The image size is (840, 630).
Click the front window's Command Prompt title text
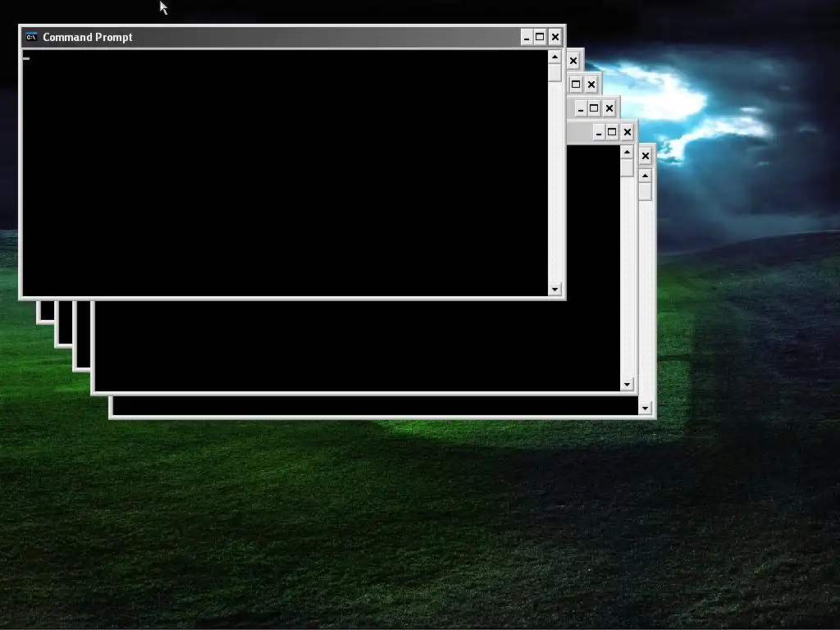(x=87, y=37)
